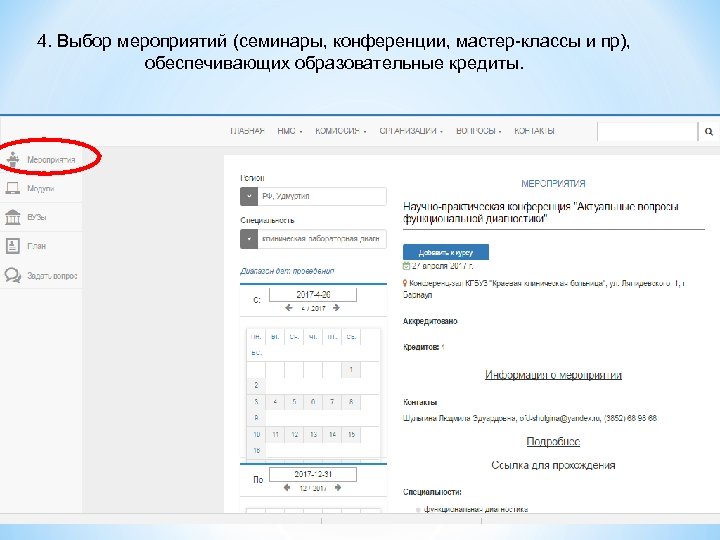Open the conference title Научно-практическая конференция
The height and width of the screenshot is (540, 720).
[541, 213]
